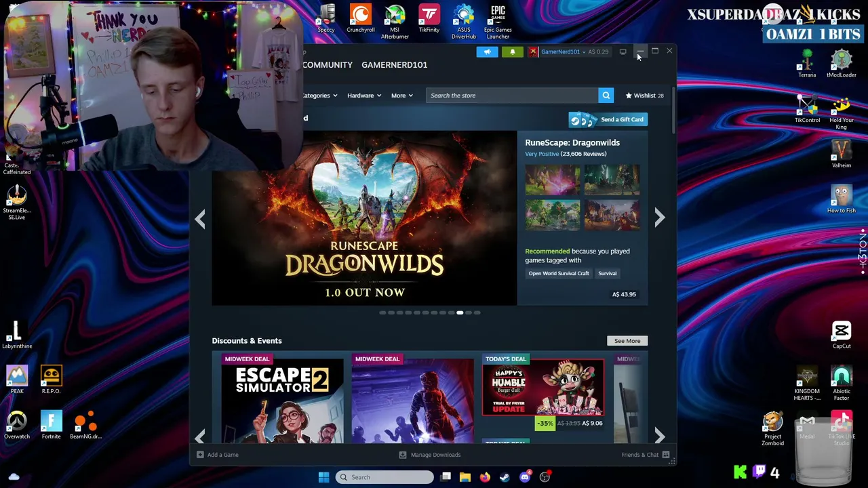Screen dimensions: 868x488
Task: Select the Open World Survival Craft tag
Action: [x=559, y=273]
